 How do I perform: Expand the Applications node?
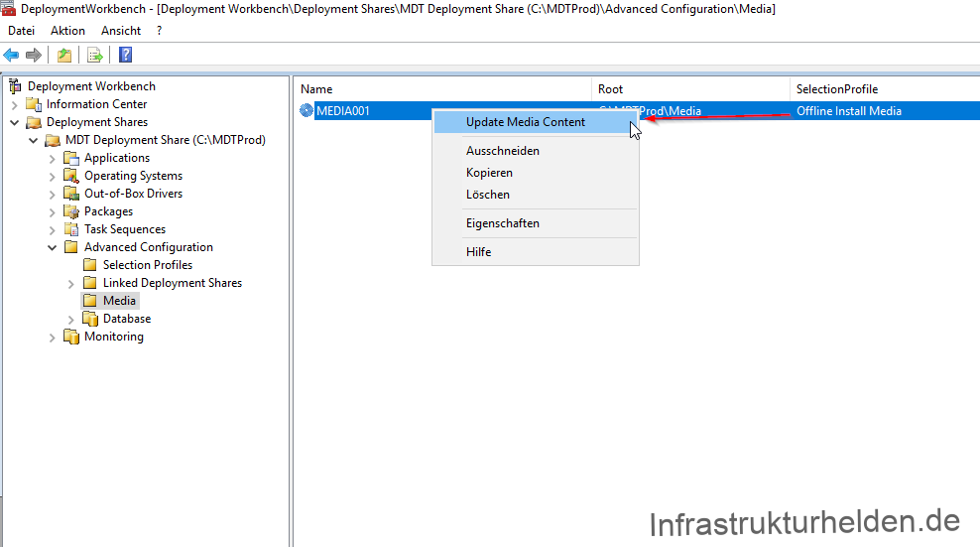(x=52, y=159)
